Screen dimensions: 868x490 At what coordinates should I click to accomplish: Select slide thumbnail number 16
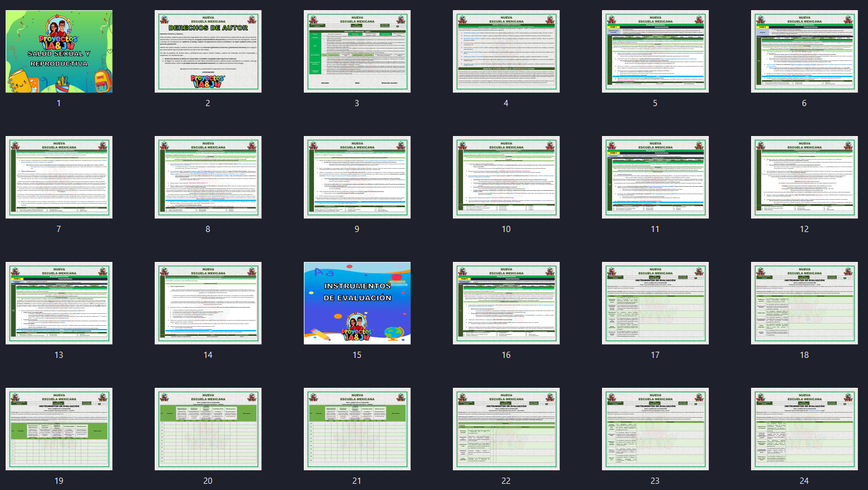(506, 303)
